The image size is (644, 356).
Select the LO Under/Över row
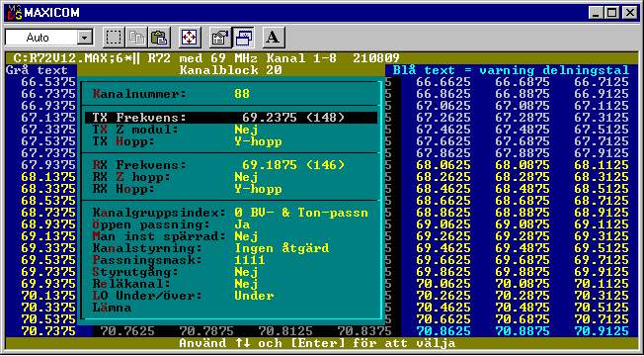point(231,296)
